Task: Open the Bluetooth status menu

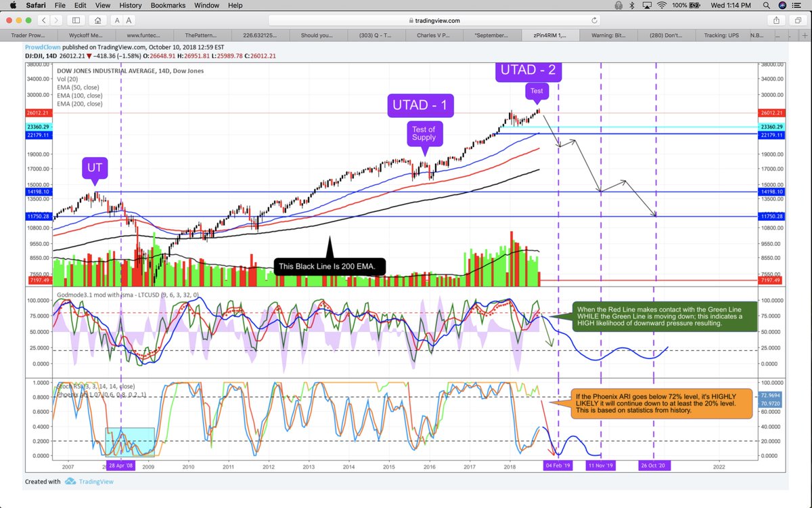Action: pos(632,5)
